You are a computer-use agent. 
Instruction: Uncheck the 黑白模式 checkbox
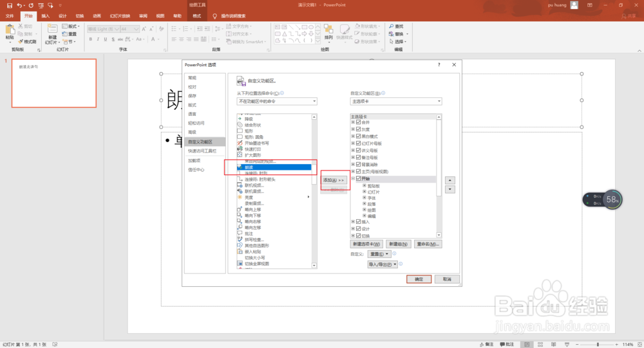tap(359, 136)
